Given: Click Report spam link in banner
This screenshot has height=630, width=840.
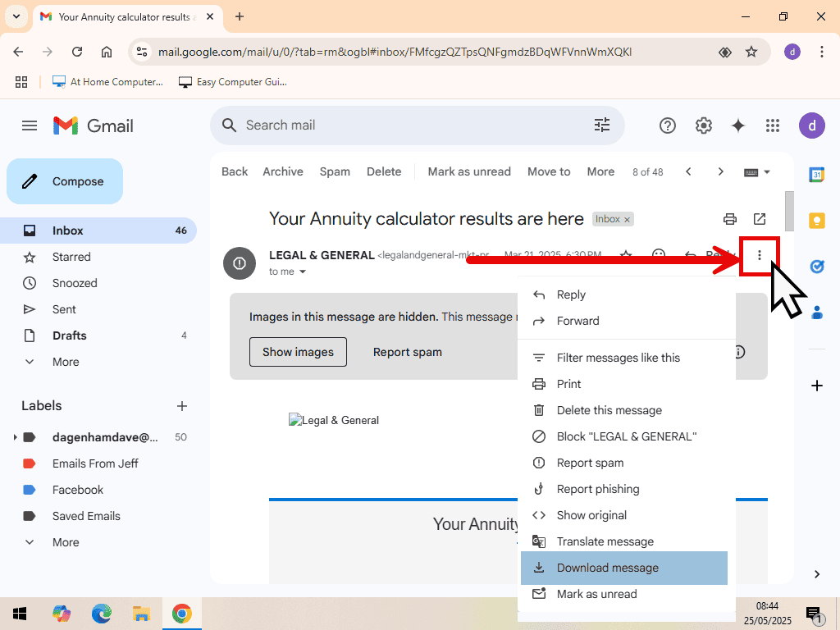Looking at the screenshot, I should click(x=407, y=352).
